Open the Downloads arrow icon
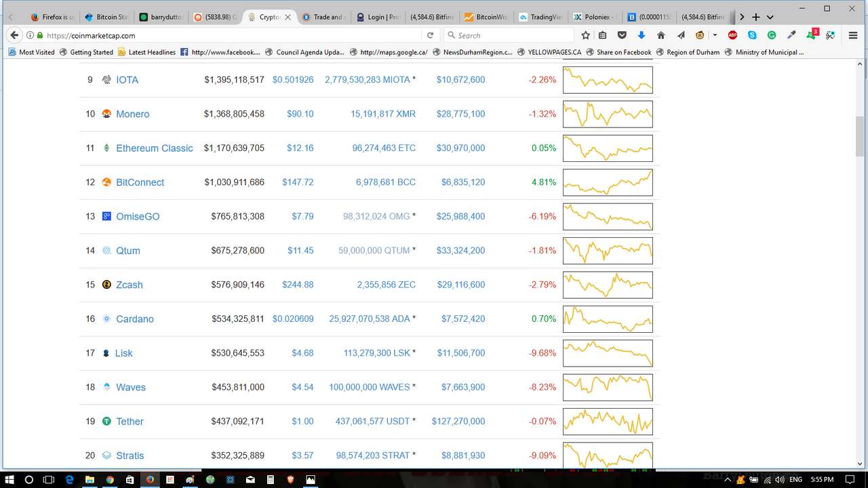 click(642, 35)
